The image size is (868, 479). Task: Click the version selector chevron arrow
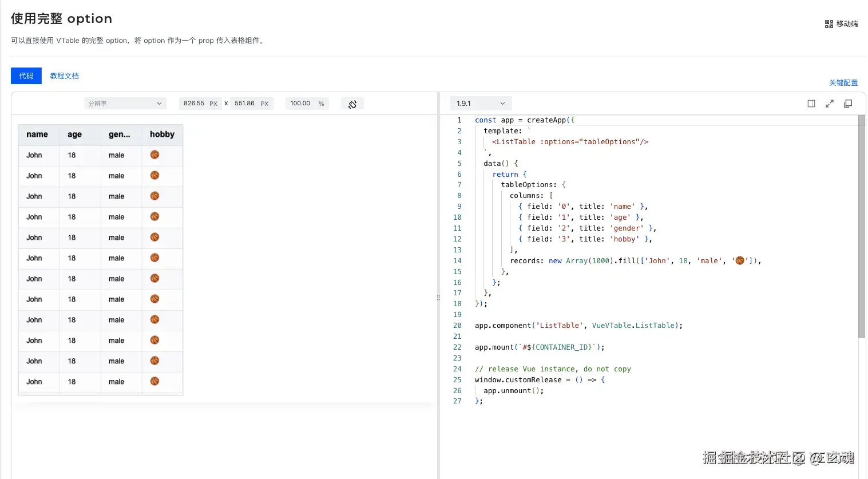[502, 104]
